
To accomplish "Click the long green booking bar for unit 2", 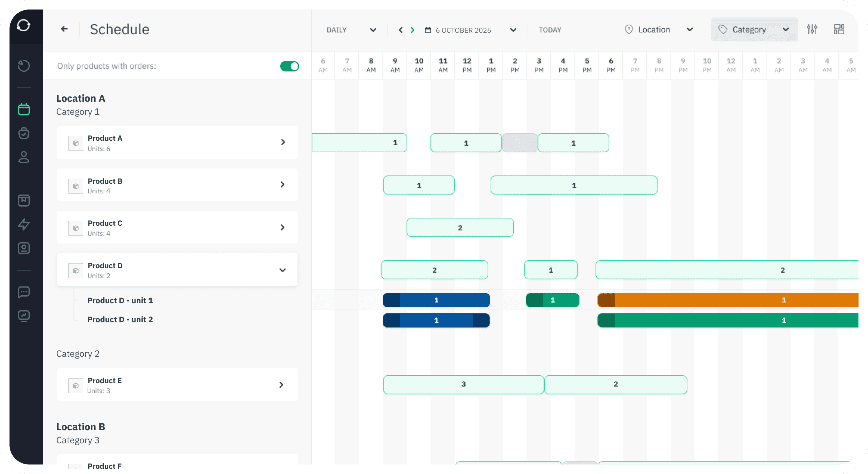I will tap(728, 320).
